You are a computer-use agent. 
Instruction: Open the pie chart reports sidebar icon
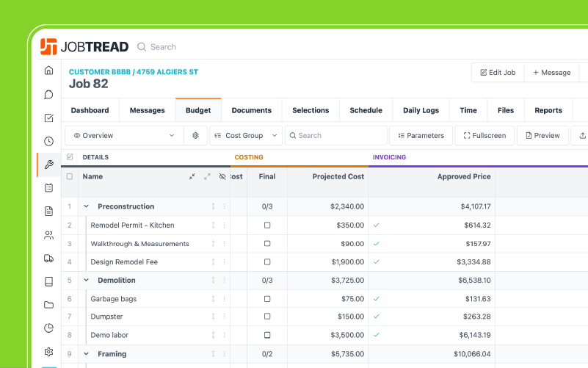pos(48,328)
